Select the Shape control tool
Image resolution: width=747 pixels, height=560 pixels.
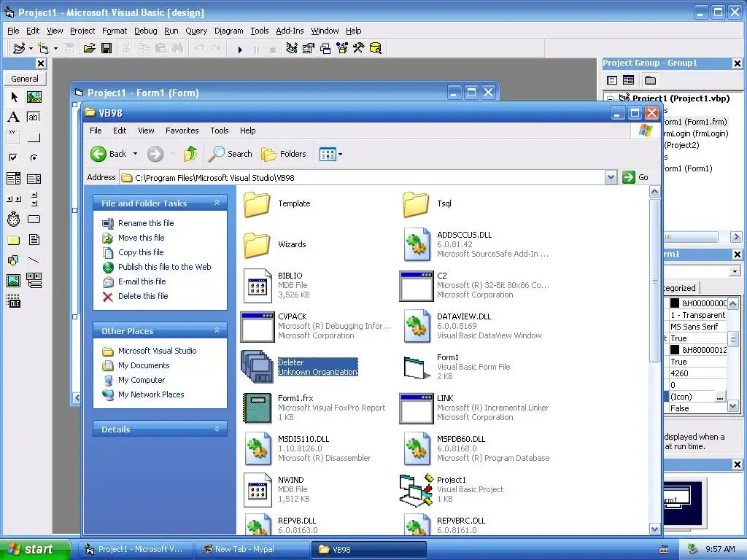click(14, 260)
